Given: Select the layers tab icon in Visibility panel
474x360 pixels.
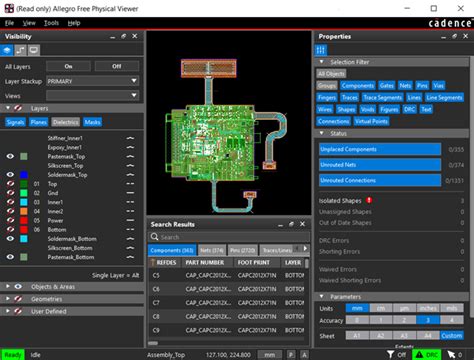Looking at the screenshot, I should click(7, 50).
